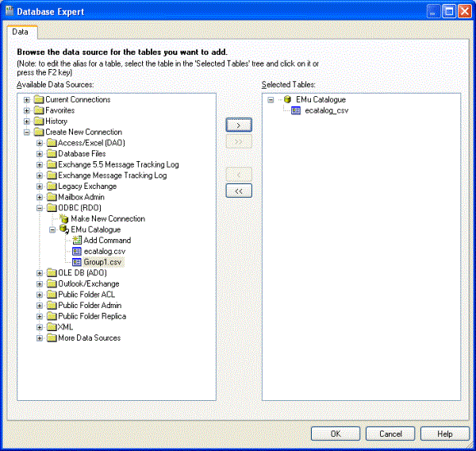Click the Add Command icon
The image size is (476, 451).
point(77,240)
